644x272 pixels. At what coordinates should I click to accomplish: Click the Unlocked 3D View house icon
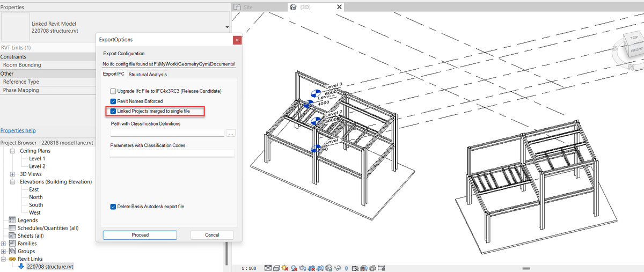pos(328,268)
